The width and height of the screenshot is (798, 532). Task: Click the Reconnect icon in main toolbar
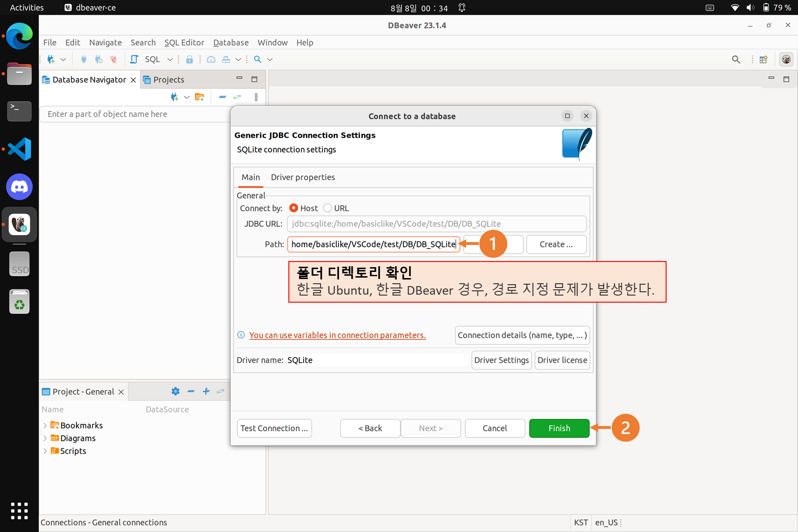pyautogui.click(x=98, y=59)
